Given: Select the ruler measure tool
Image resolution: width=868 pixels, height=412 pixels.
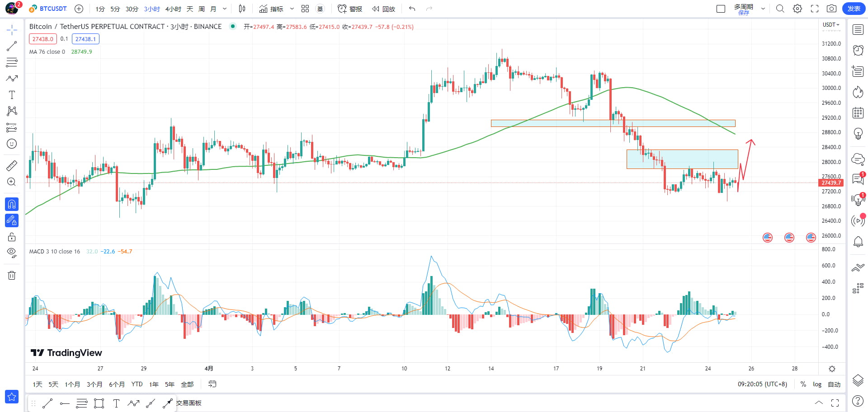Looking at the screenshot, I should pyautogui.click(x=12, y=166).
